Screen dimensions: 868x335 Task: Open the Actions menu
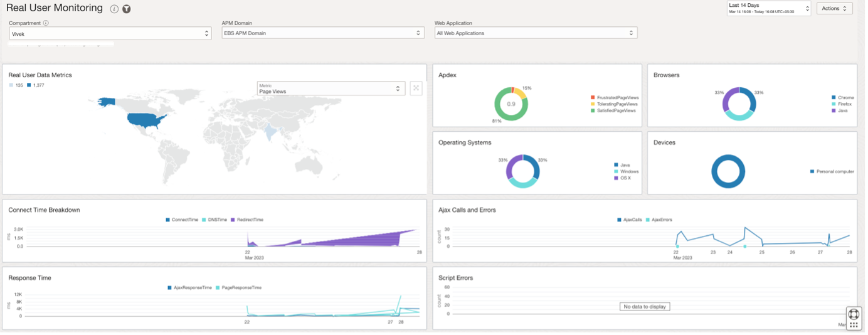835,8
